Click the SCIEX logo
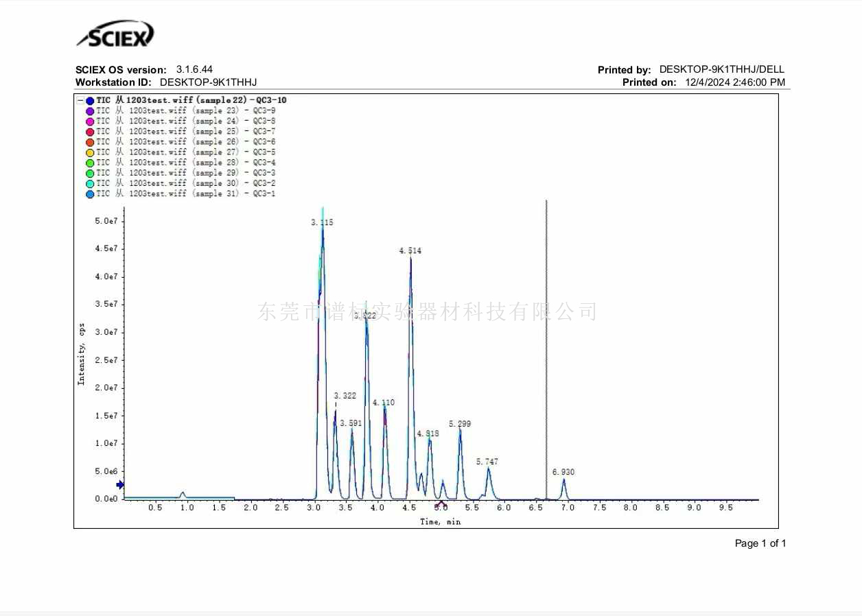Viewport: 862px width, 616px height. pyautogui.click(x=115, y=34)
